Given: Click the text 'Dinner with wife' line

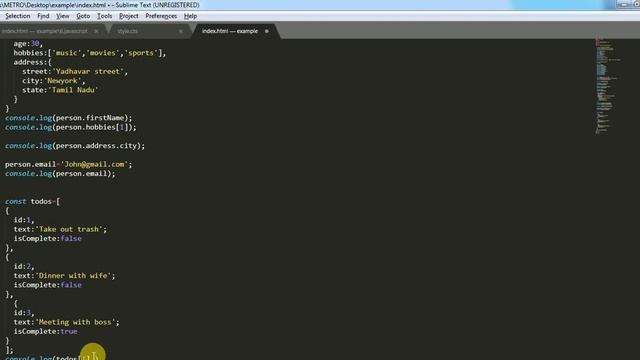Looking at the screenshot, I should coord(64,276).
